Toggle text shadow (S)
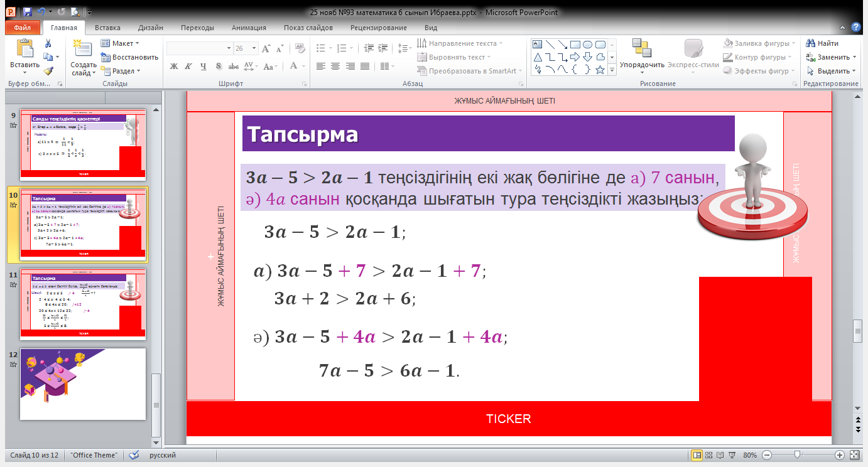Image resolution: width=868 pixels, height=467 pixels. (x=218, y=67)
